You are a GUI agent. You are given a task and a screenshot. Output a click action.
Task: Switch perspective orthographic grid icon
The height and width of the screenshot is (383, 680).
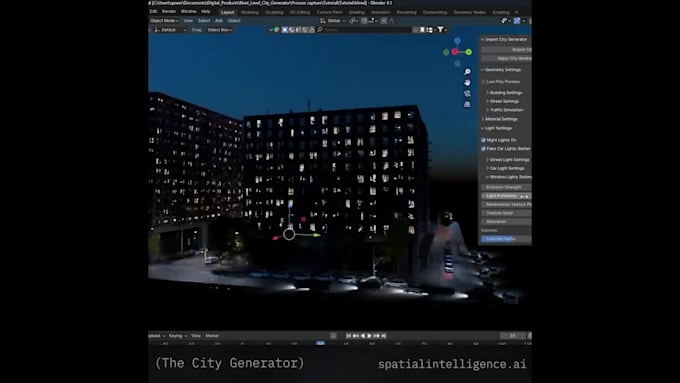(467, 104)
